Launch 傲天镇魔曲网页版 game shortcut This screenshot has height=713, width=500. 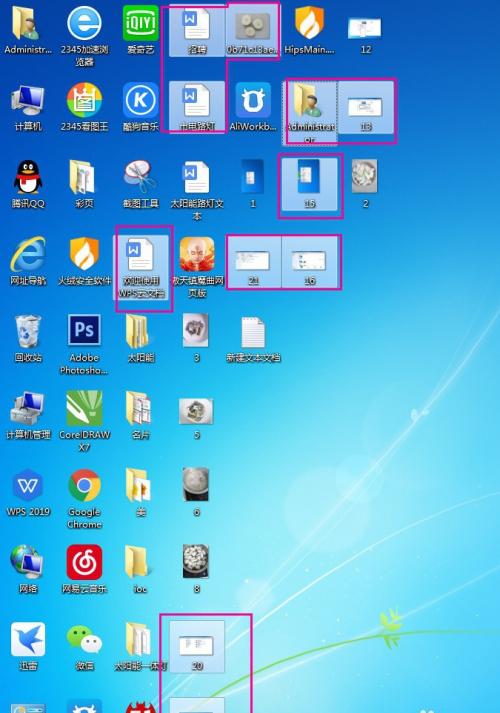click(197, 267)
